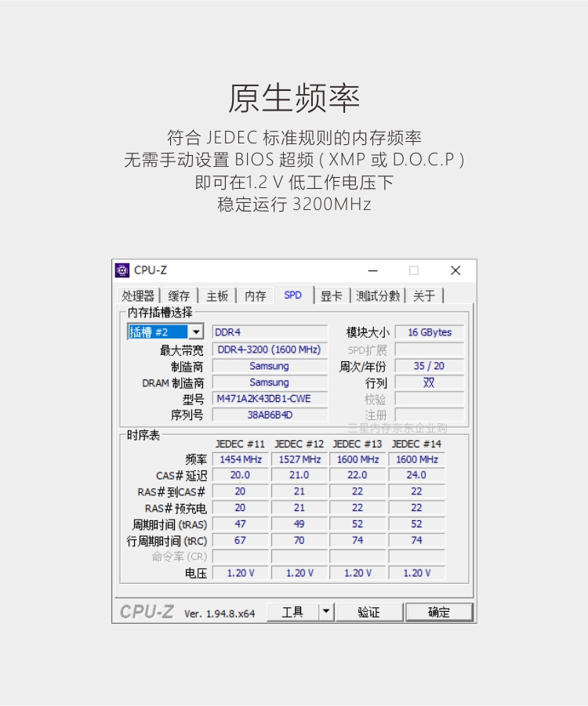The width and height of the screenshot is (588, 706).
Task: Open the 测试分数 benchmark tab
Action: (378, 295)
